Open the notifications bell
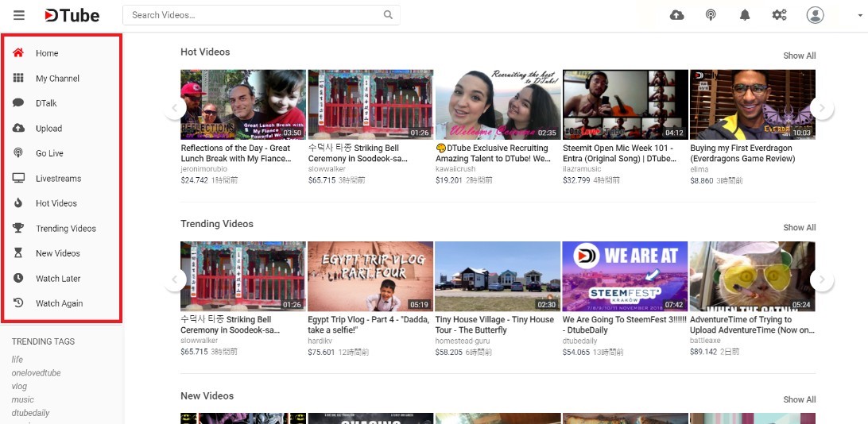Screen dimensions: 868x424 [745, 15]
